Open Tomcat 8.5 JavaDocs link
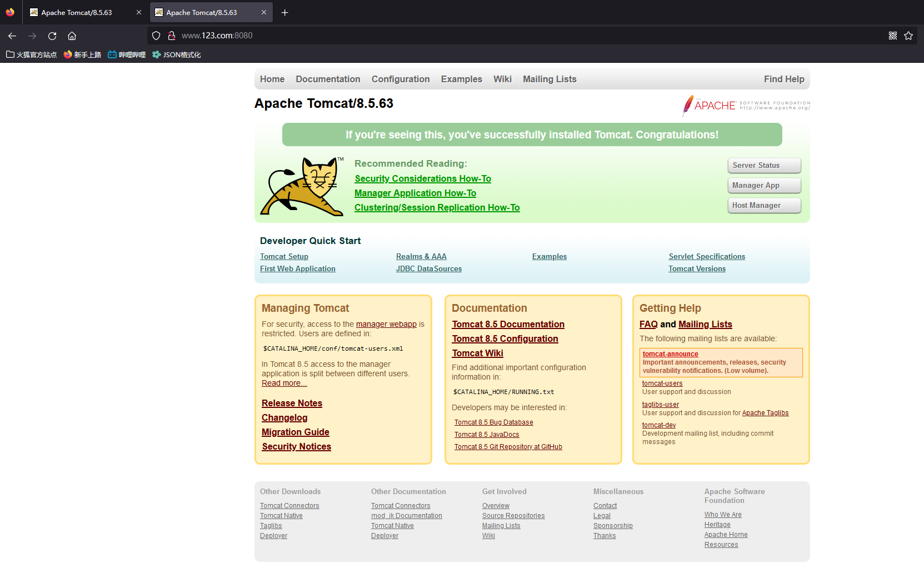 487,435
